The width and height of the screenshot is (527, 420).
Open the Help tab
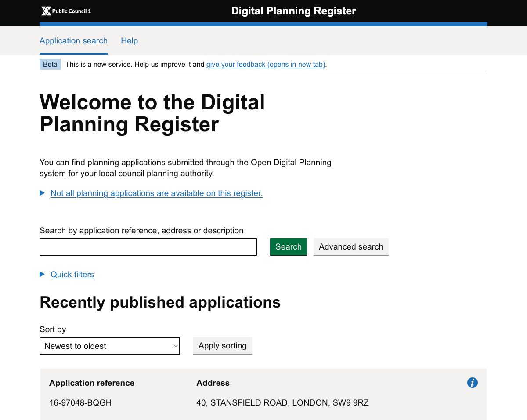129,40
